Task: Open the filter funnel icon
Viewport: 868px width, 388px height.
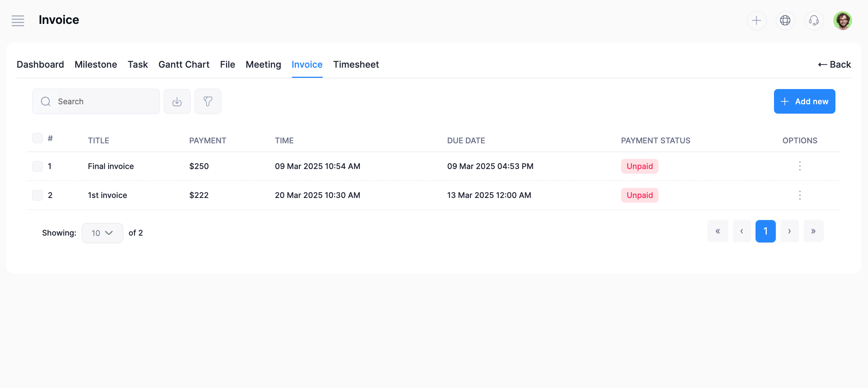Action: coord(208,101)
